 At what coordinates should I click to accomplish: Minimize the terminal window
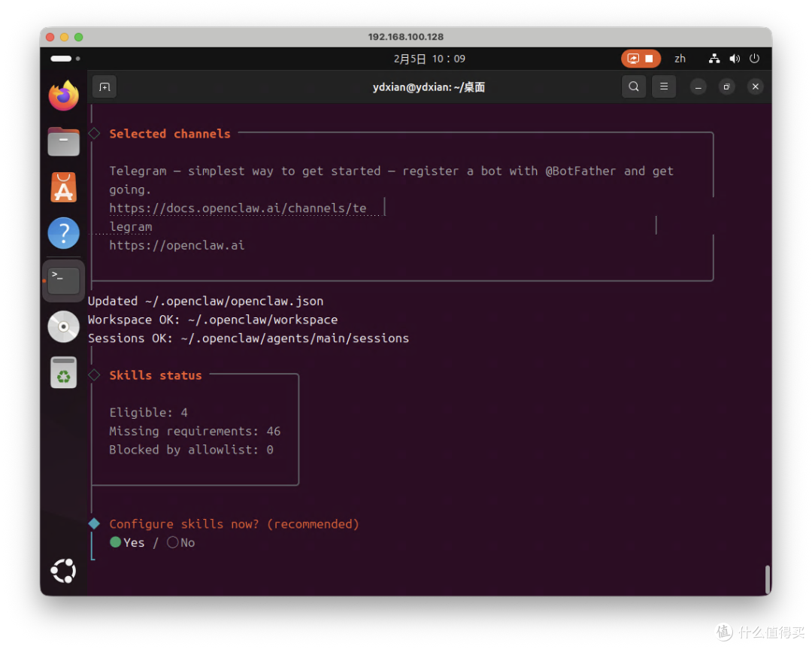click(698, 87)
